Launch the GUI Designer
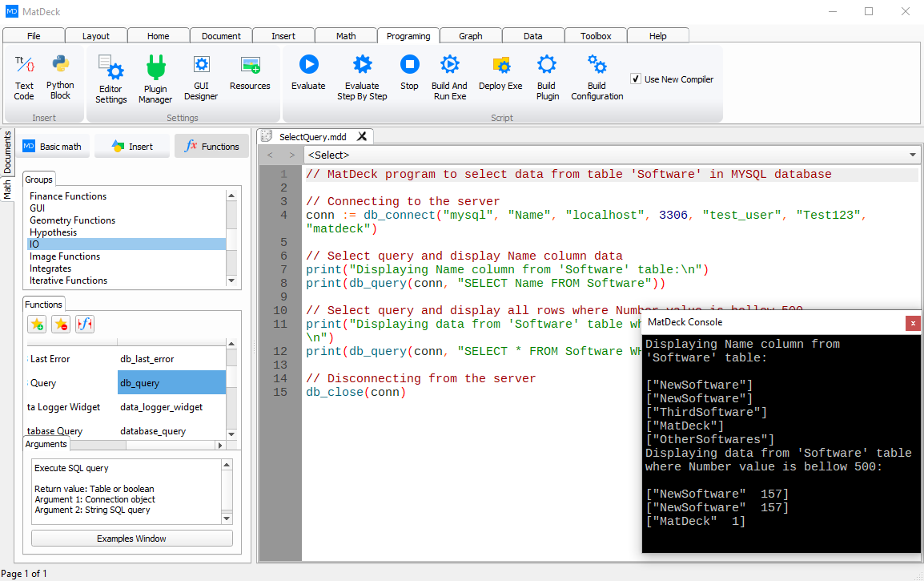Image resolution: width=924 pixels, height=581 pixels. click(201, 78)
